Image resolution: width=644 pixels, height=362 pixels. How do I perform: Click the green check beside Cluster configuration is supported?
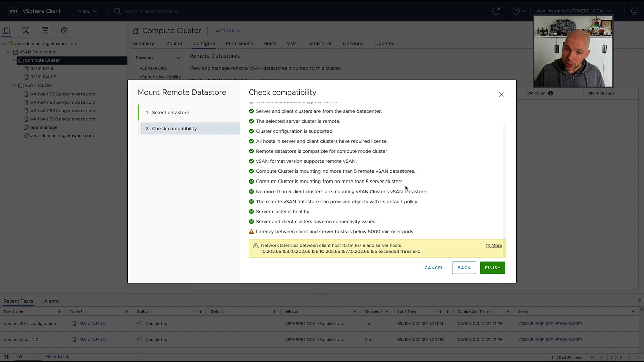(251, 131)
